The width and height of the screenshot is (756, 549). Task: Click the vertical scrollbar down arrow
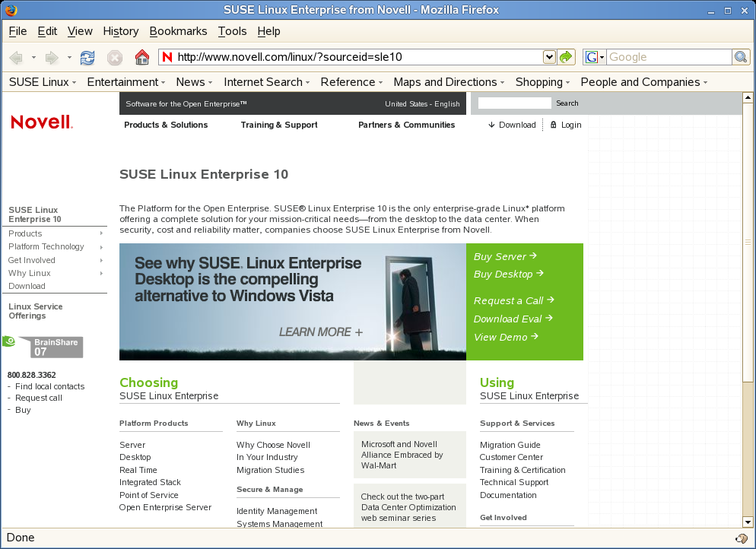click(748, 522)
